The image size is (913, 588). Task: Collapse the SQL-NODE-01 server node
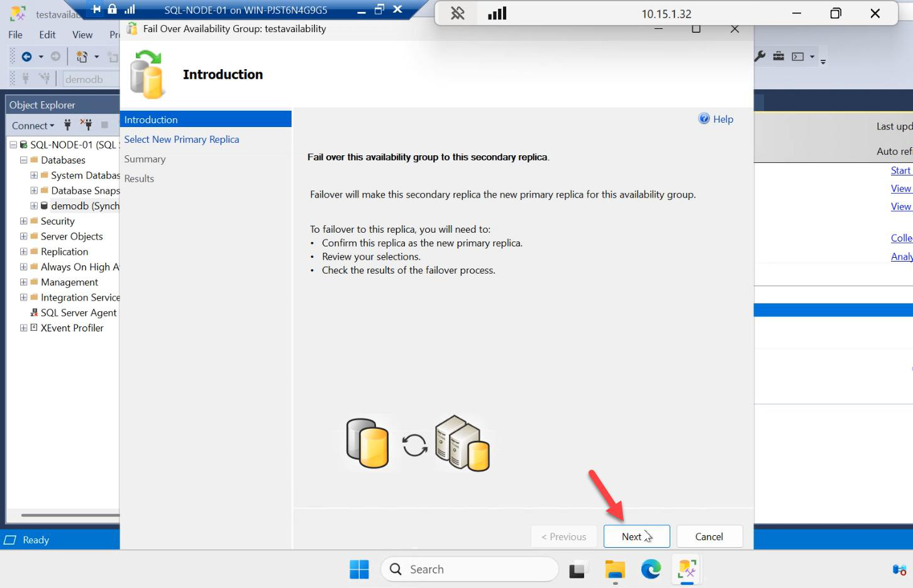click(x=13, y=145)
